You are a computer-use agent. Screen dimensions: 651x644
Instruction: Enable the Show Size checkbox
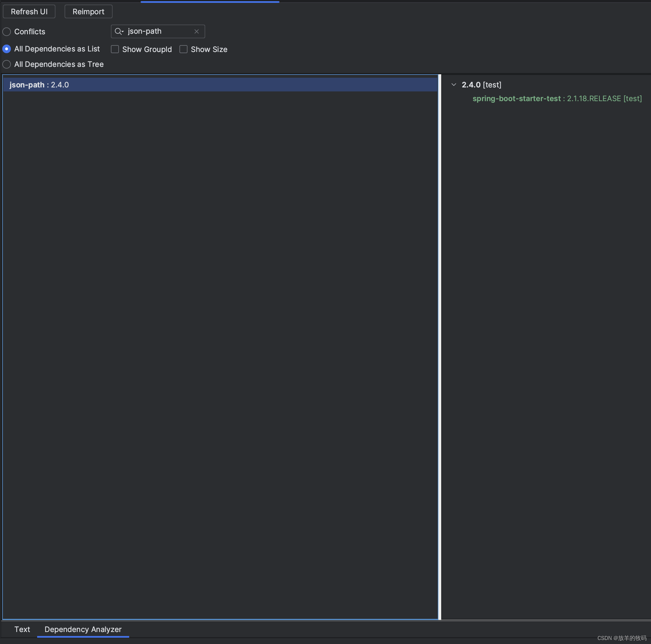[x=184, y=49]
